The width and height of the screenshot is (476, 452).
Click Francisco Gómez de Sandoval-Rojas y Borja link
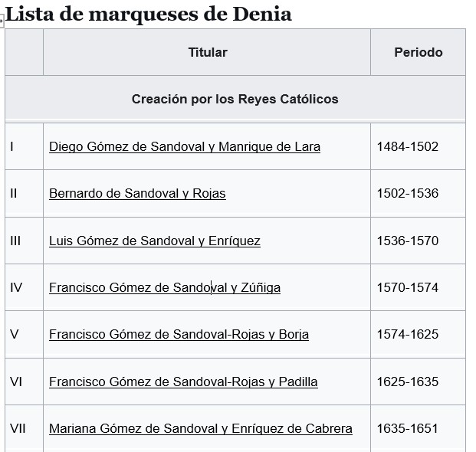(x=179, y=335)
